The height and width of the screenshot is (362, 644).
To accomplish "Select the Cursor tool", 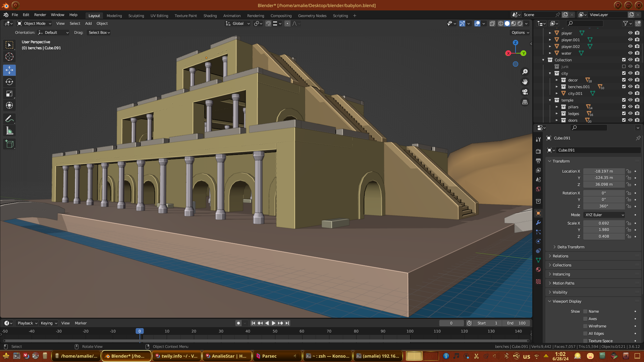I will [9, 57].
